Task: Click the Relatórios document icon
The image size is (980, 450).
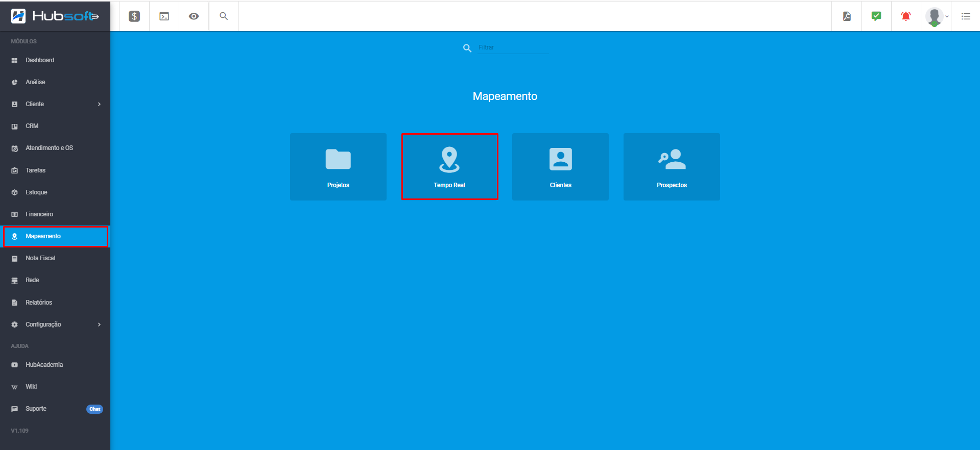Action: click(14, 303)
